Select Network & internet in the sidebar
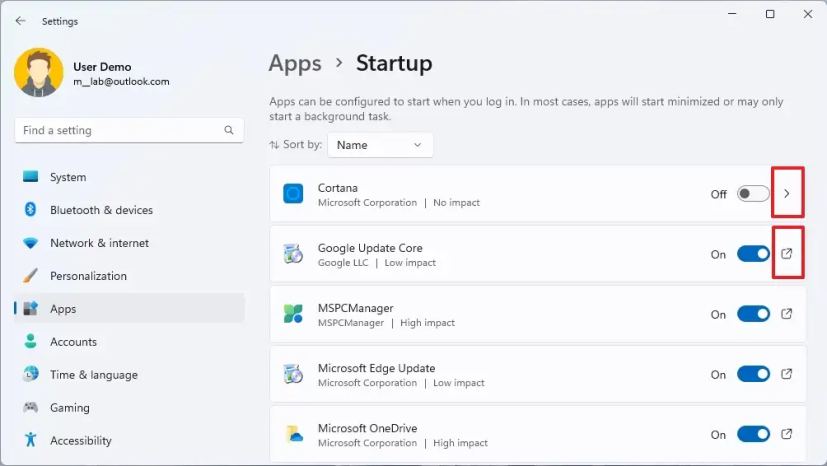 pyautogui.click(x=99, y=243)
